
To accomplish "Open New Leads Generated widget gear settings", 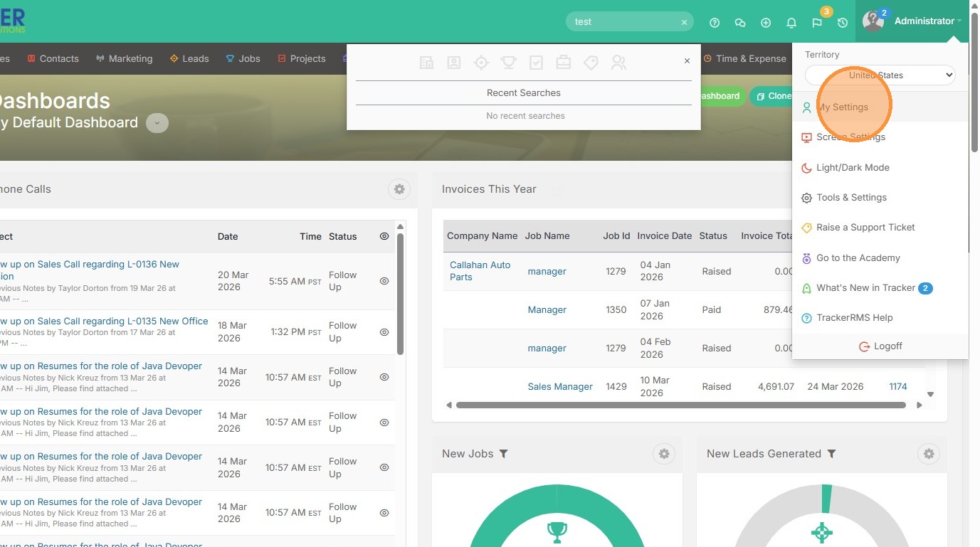I will (929, 454).
